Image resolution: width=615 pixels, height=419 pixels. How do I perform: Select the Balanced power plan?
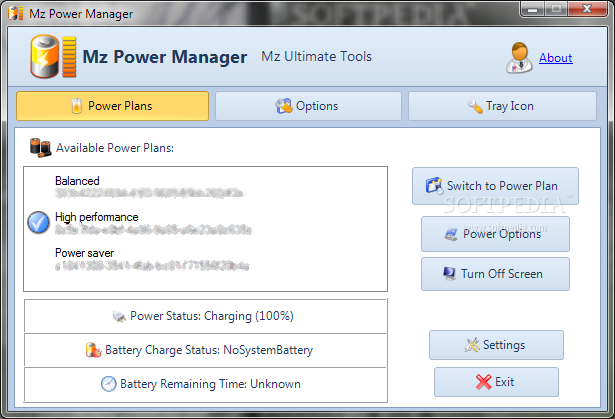[205, 187]
